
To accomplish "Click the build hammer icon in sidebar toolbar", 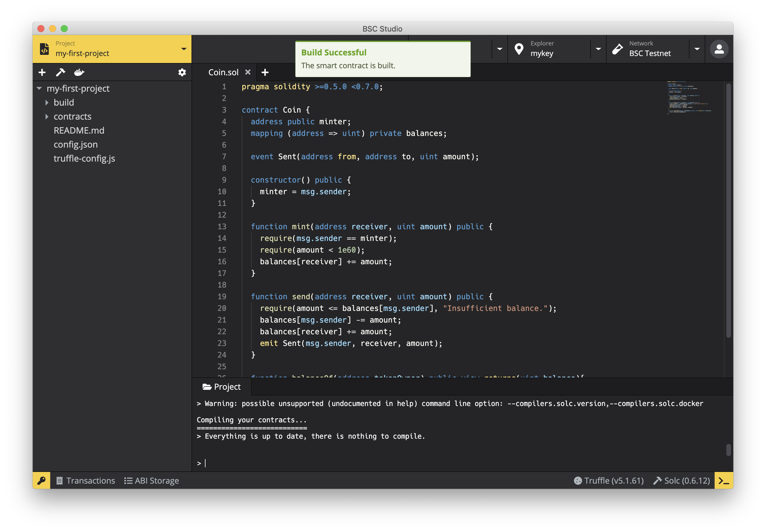I will (x=60, y=72).
